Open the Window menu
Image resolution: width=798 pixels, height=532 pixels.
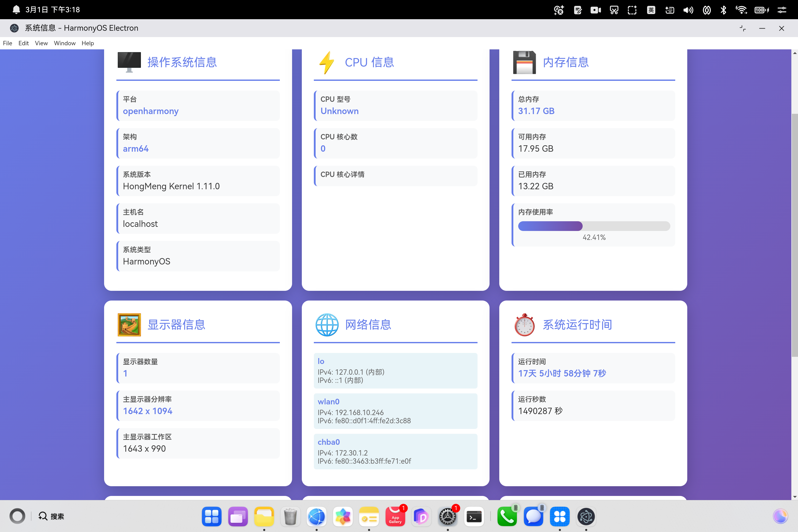click(64, 43)
